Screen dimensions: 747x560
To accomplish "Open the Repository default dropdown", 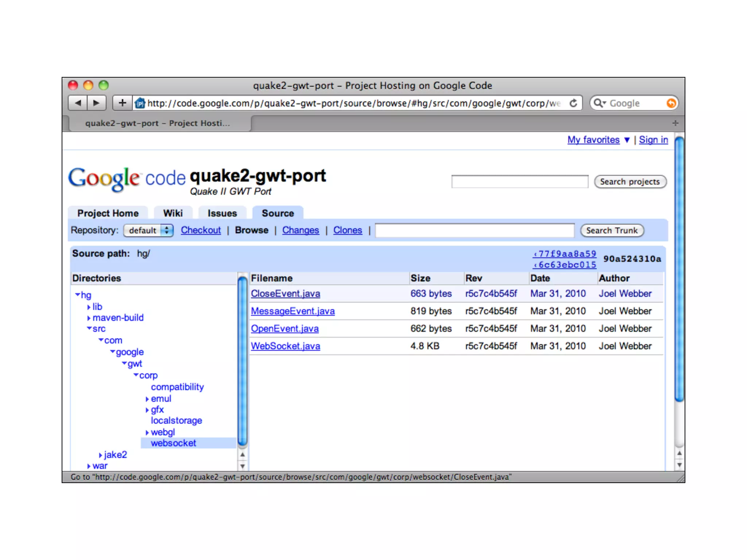I will [x=148, y=230].
